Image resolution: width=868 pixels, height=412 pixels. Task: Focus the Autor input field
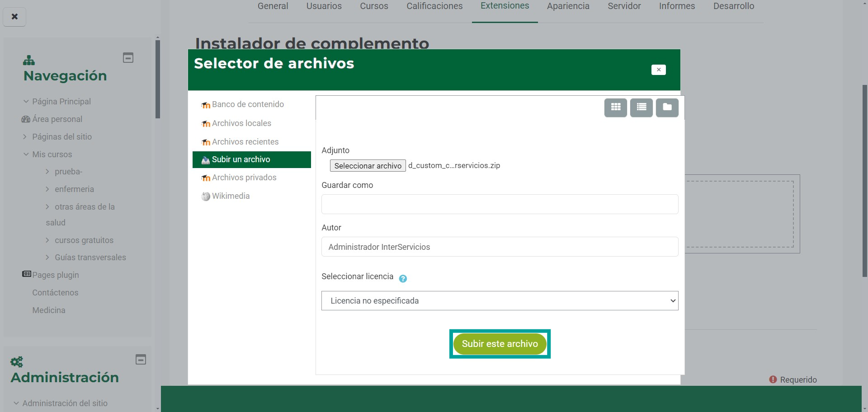pyautogui.click(x=500, y=247)
